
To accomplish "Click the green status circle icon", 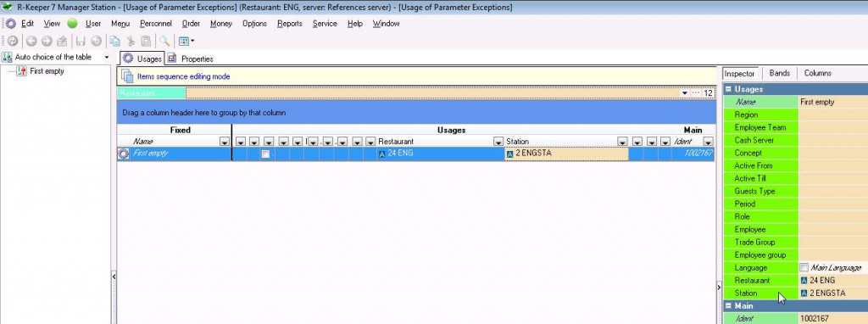I will pyautogui.click(x=73, y=24).
